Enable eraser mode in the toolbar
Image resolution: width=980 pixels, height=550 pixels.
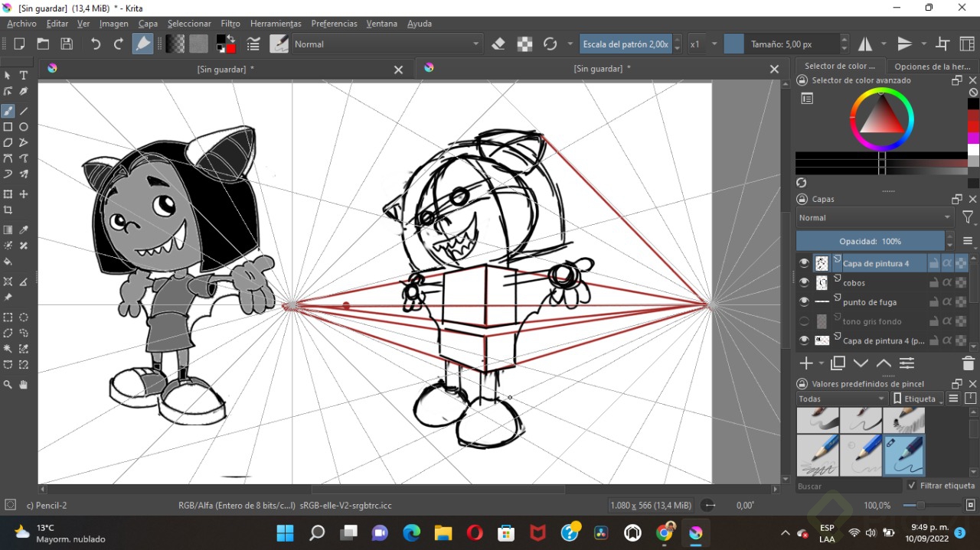click(498, 44)
